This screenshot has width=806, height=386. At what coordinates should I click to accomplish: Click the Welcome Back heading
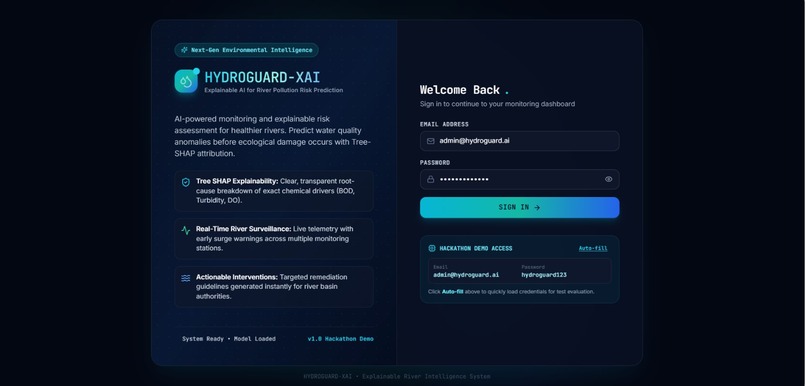pyautogui.click(x=460, y=90)
